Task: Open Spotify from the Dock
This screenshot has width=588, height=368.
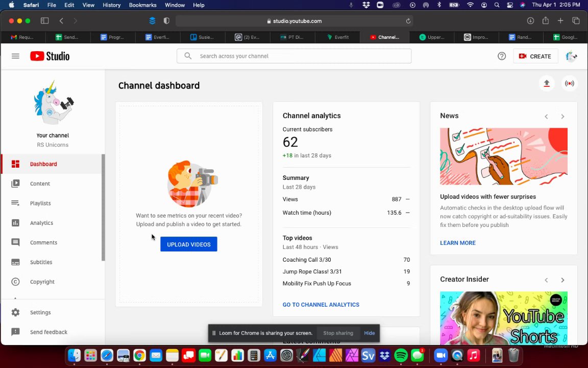Action: [x=401, y=355]
